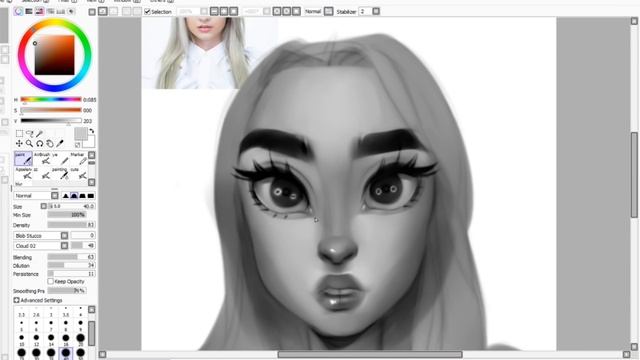
Task: Click the foreground gray color swatch
Action: pyautogui.click(x=80, y=134)
